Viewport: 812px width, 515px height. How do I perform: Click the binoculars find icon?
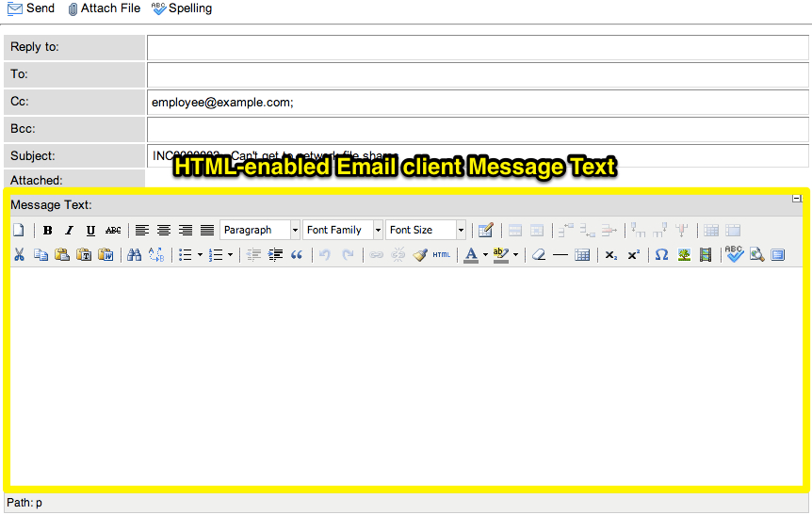pos(134,255)
